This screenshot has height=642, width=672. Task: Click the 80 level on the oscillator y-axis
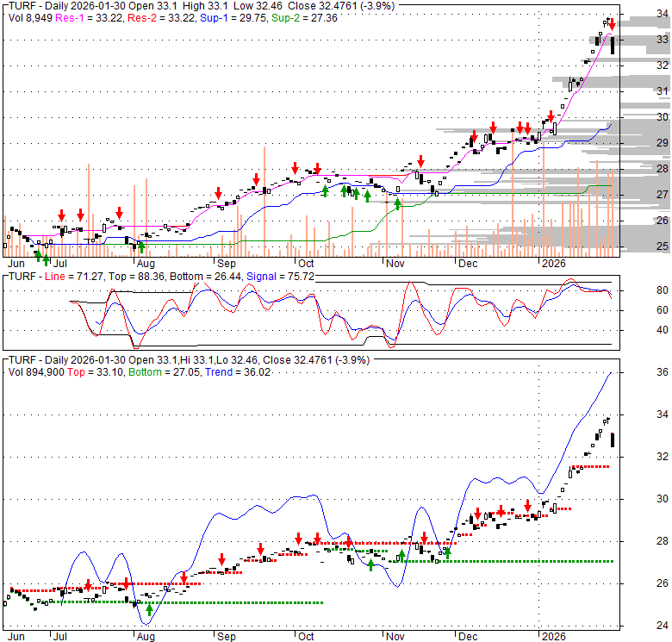click(x=638, y=290)
